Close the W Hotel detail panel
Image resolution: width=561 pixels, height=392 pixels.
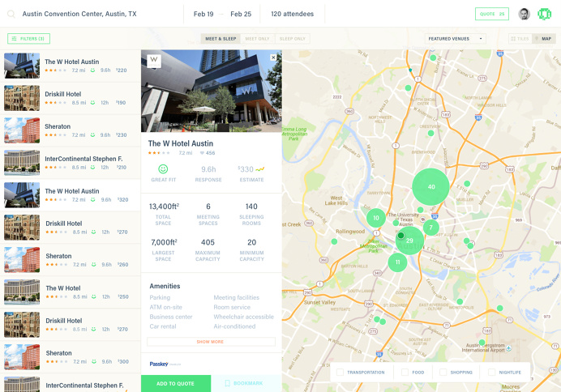click(273, 58)
